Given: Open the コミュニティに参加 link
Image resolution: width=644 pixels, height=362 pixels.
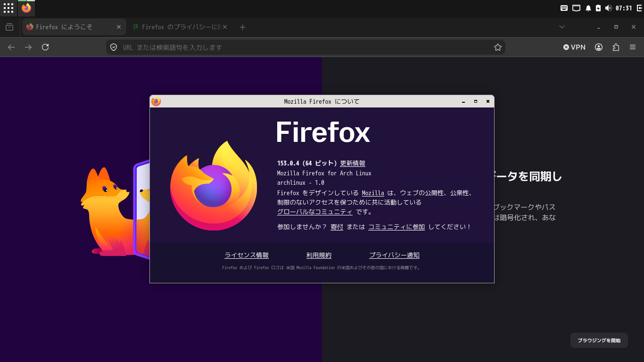Looking at the screenshot, I should 396,227.
